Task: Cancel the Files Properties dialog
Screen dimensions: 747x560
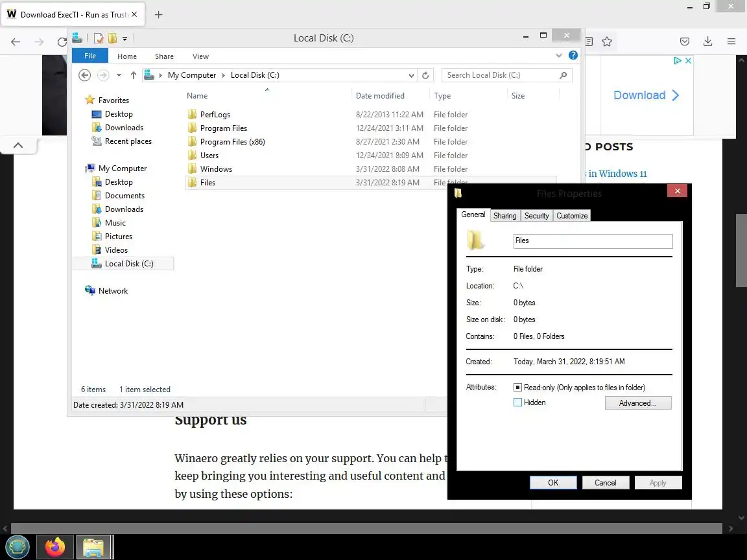Action: [606, 483]
